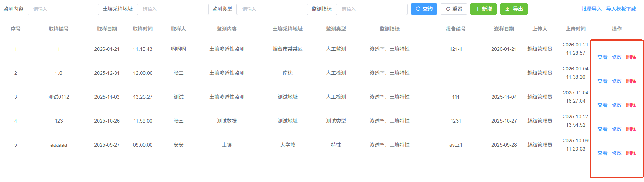Image resolution: width=644 pixels, height=182 pixels.
Task: Click sampling time cell 09:00:00
Action: coord(143,145)
